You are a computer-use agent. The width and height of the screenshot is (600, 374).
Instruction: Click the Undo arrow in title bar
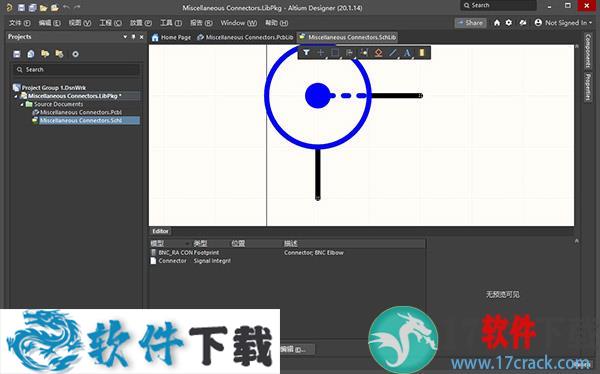coord(66,7)
